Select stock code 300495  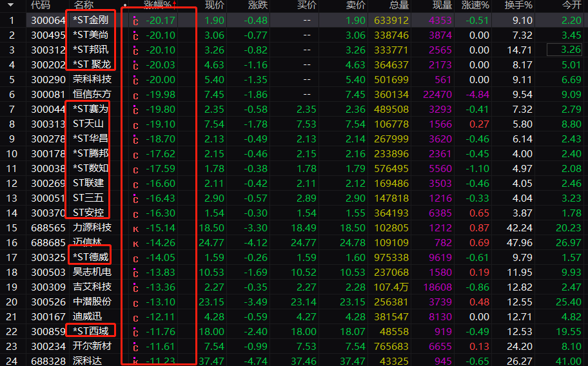pos(48,35)
